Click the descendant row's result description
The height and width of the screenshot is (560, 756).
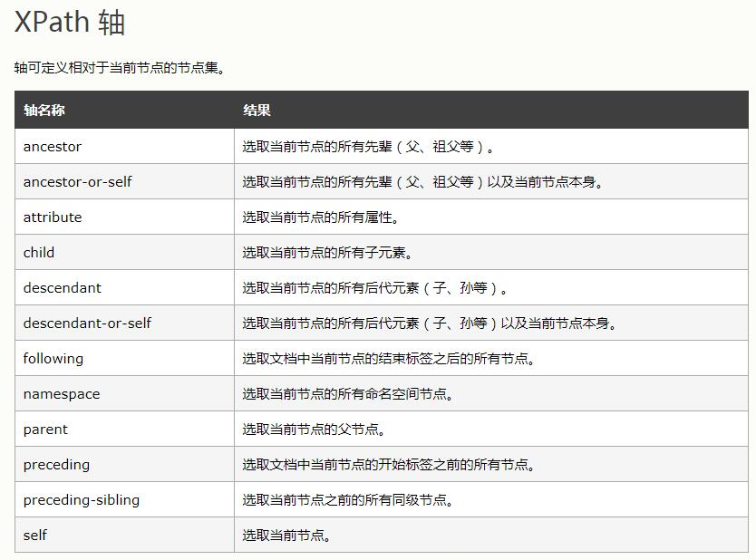coord(375,288)
